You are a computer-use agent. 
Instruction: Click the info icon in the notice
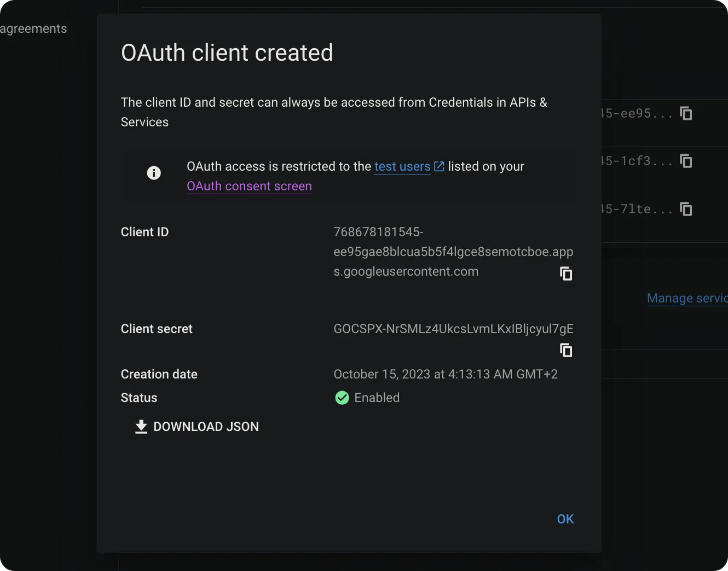[154, 173]
